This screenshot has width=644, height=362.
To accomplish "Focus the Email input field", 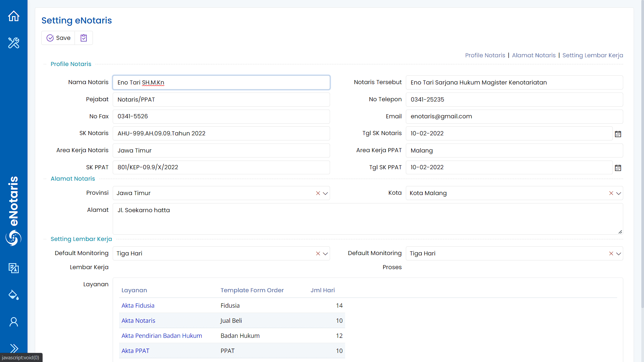I will [x=514, y=116].
